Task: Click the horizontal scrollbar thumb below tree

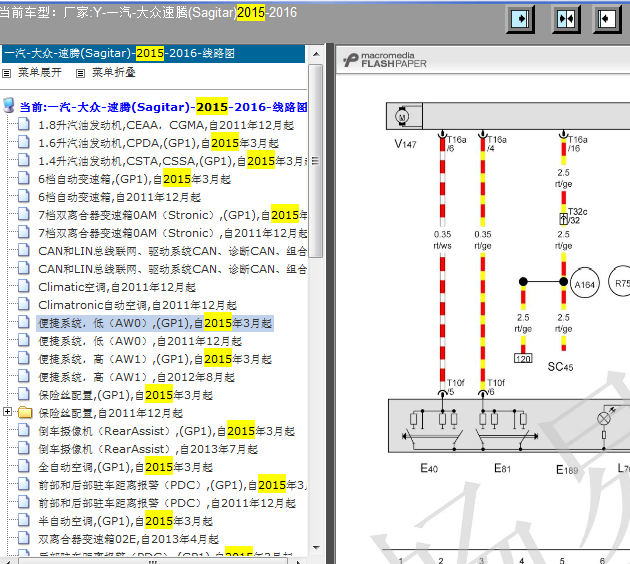Action: [x=155, y=561]
